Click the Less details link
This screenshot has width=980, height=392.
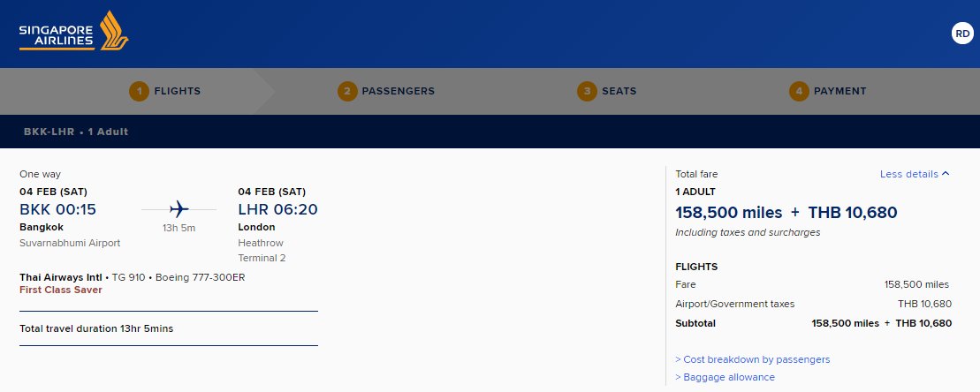click(x=908, y=174)
